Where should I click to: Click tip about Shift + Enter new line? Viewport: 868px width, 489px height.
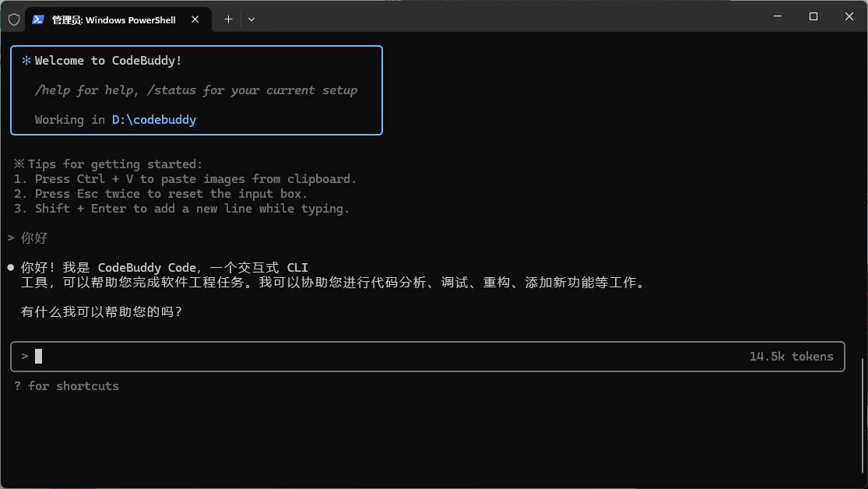coord(181,209)
